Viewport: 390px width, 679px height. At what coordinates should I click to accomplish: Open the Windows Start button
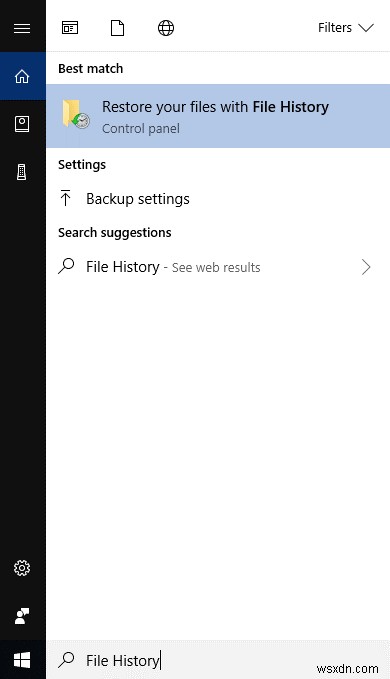(x=22, y=660)
